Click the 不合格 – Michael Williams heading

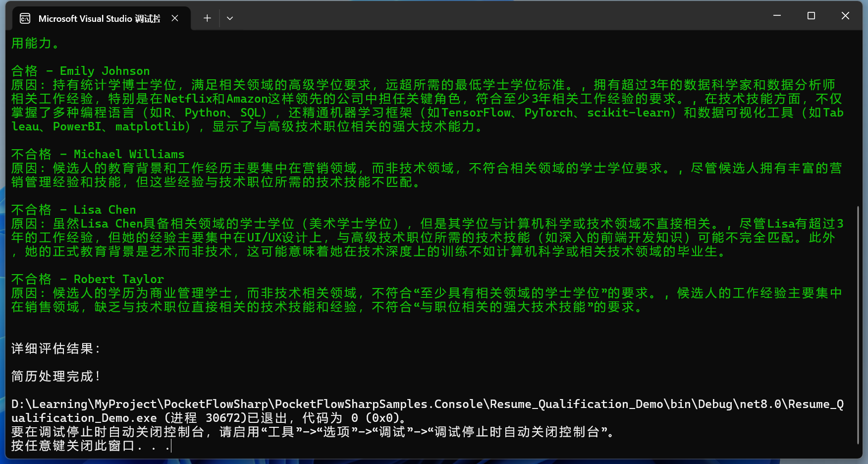pyautogui.click(x=98, y=154)
